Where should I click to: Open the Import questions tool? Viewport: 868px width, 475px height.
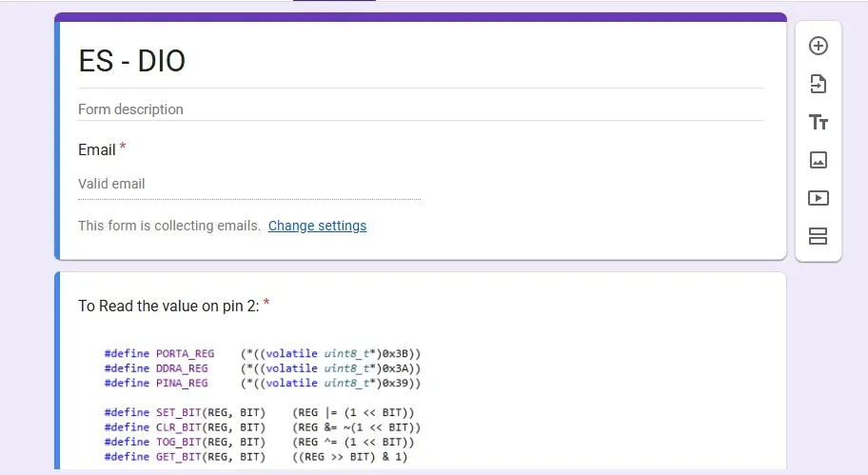pos(818,84)
